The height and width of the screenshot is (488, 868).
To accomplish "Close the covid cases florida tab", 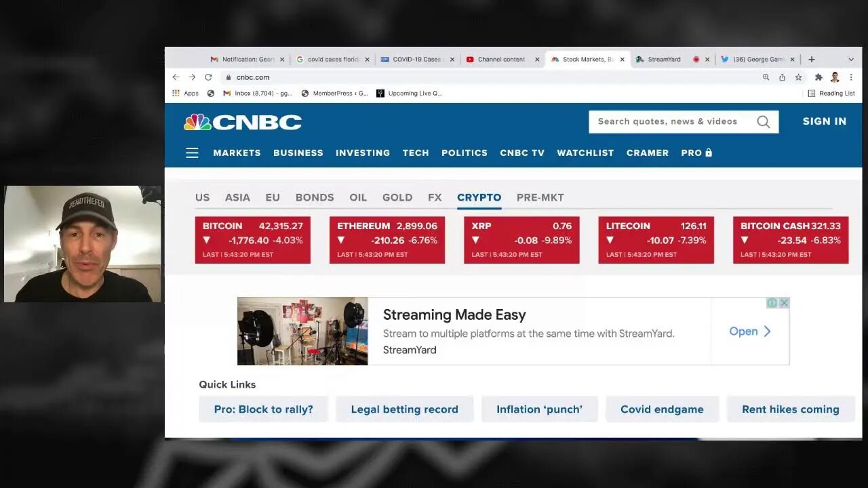I will click(x=368, y=60).
